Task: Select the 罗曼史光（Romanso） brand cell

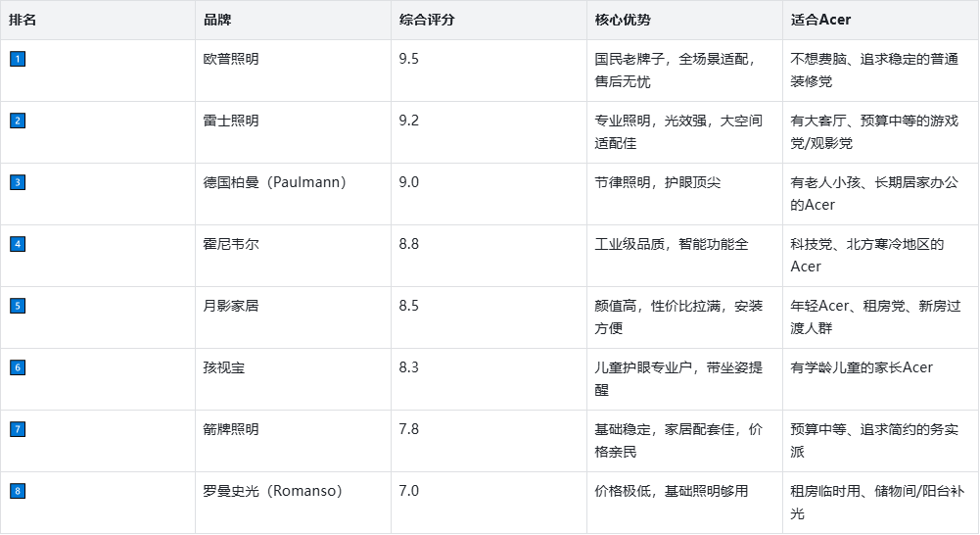Action: pos(272,491)
